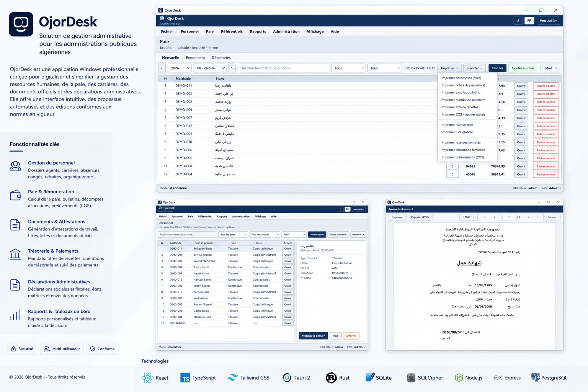The height and width of the screenshot is (392, 588).
Task: Click the 'Belkacem Reda' row in Personnel table
Action: (x=225, y=248)
